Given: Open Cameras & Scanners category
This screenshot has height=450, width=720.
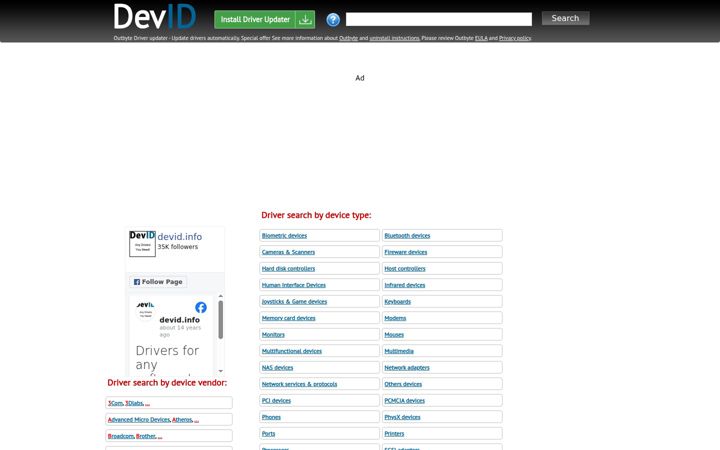Looking at the screenshot, I should 288,252.
